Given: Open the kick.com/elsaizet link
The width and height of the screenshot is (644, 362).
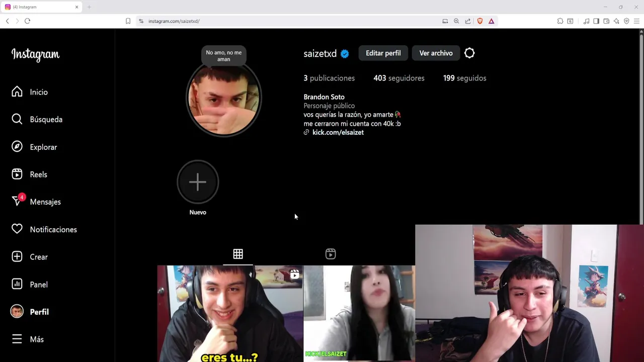Looking at the screenshot, I should pos(338,132).
